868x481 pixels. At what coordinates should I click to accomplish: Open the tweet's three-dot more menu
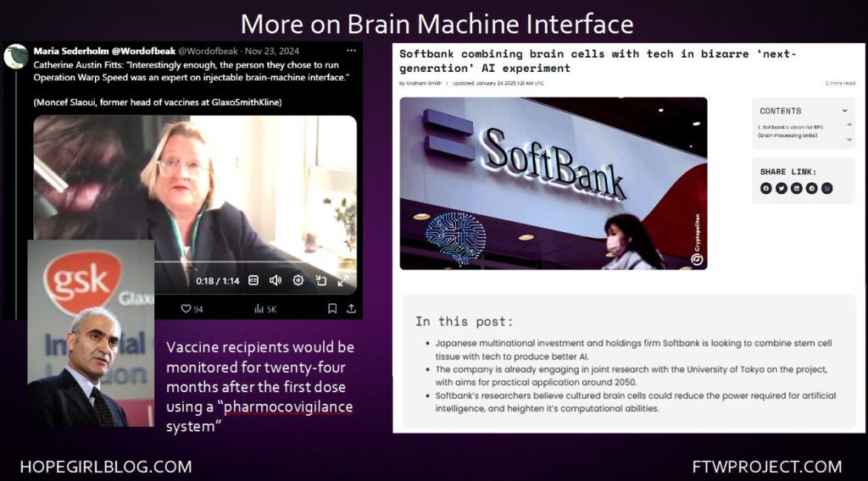click(x=351, y=51)
